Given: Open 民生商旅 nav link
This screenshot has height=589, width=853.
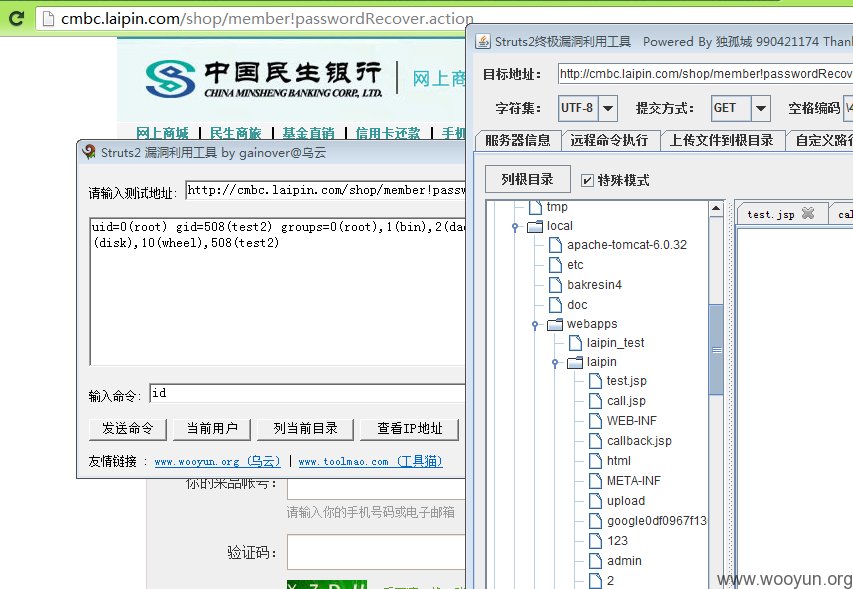Looking at the screenshot, I should coord(235,133).
